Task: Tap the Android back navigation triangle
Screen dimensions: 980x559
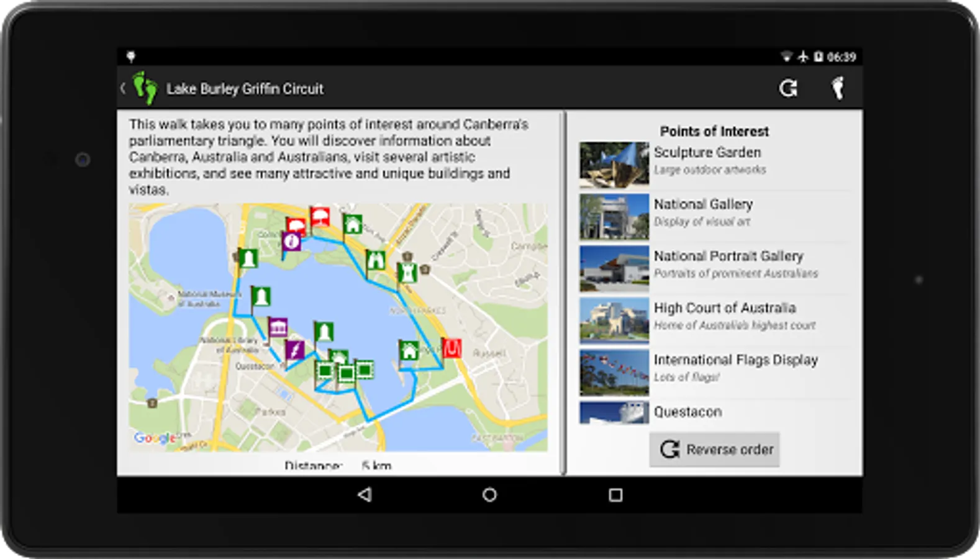Action: click(x=365, y=494)
